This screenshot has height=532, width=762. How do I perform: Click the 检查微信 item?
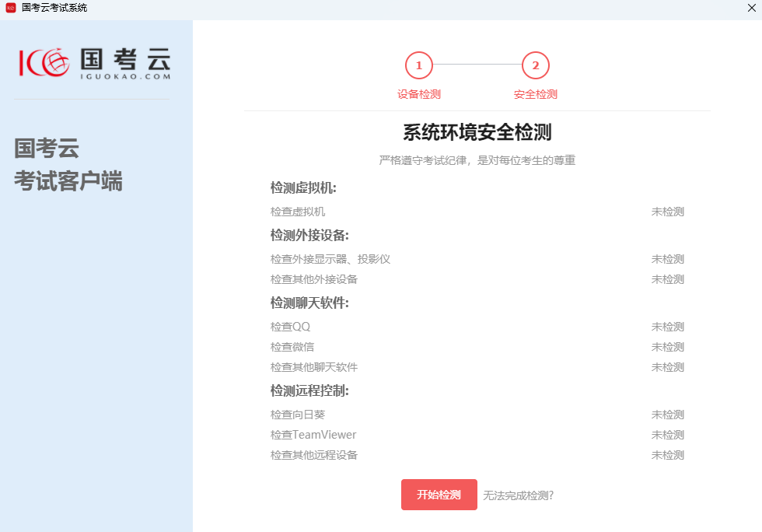point(292,347)
